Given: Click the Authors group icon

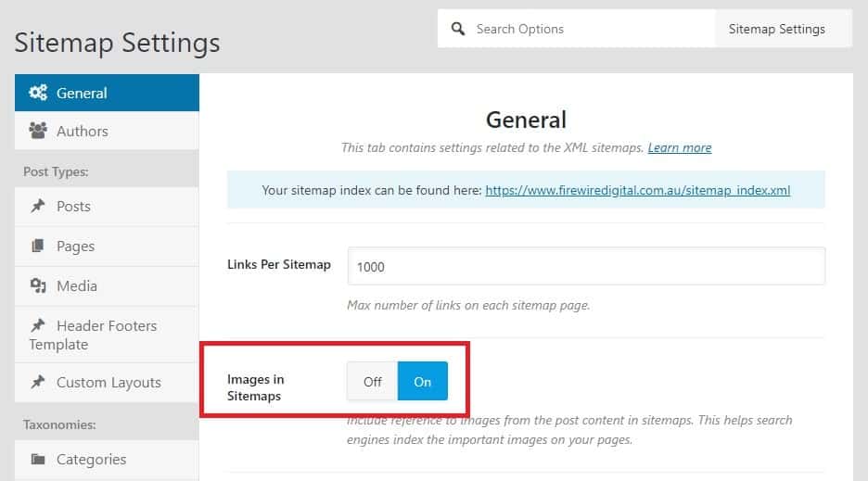Looking at the screenshot, I should click(x=38, y=131).
